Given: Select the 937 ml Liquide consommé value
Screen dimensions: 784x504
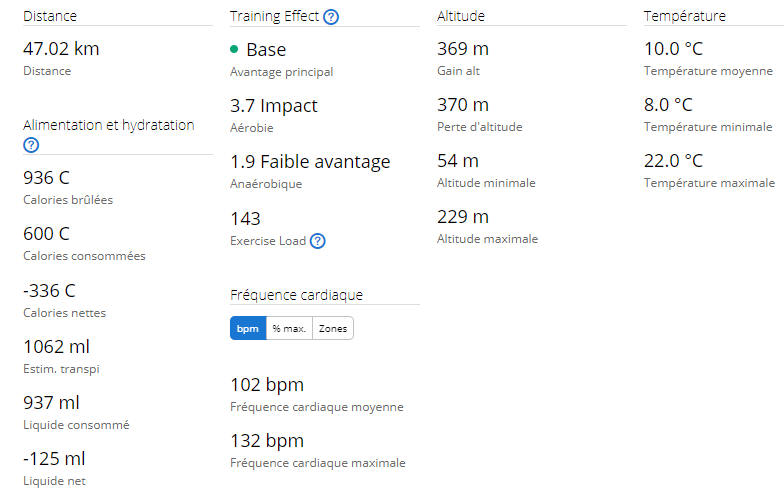Looking at the screenshot, I should pyautogui.click(x=52, y=402).
